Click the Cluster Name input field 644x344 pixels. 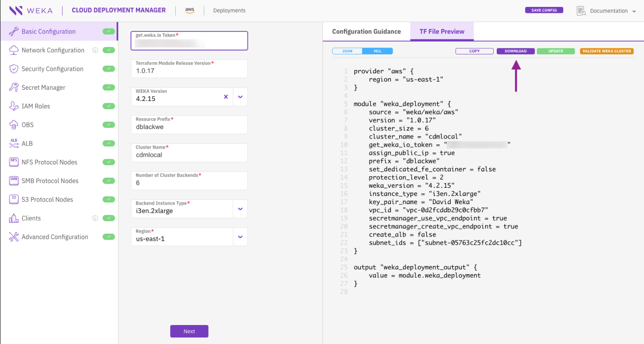tap(189, 155)
